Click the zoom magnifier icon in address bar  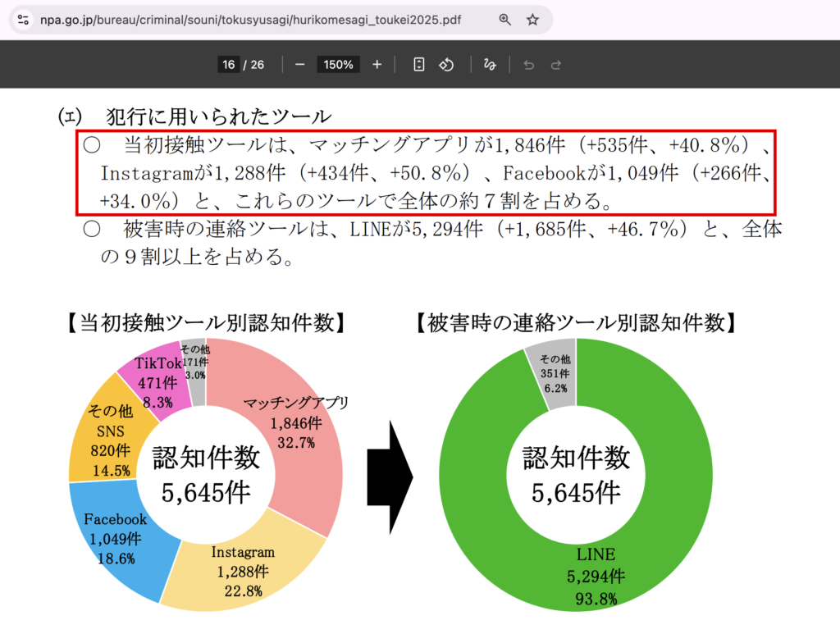pyautogui.click(x=504, y=20)
